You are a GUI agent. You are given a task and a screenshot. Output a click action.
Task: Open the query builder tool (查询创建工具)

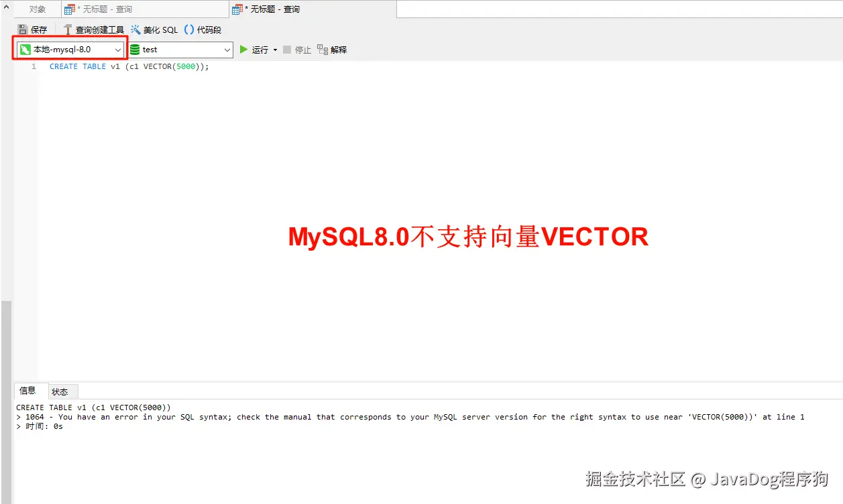pyautogui.click(x=93, y=29)
